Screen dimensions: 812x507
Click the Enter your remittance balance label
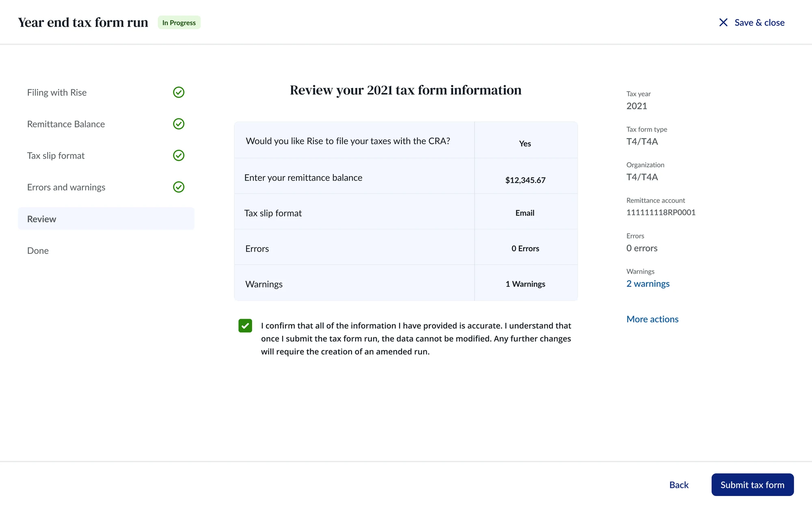[303, 178]
